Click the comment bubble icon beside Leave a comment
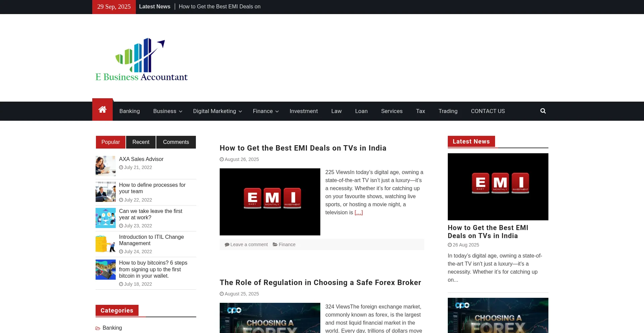This screenshot has width=644, height=333. (x=227, y=244)
